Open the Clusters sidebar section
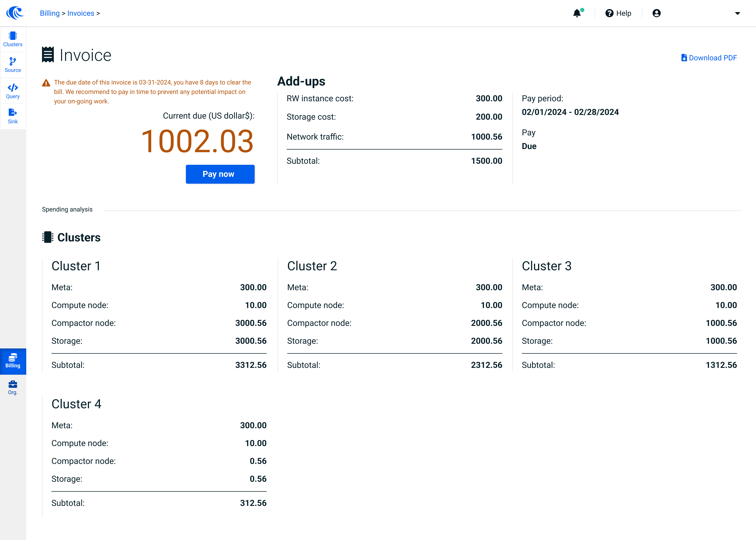 [13, 39]
